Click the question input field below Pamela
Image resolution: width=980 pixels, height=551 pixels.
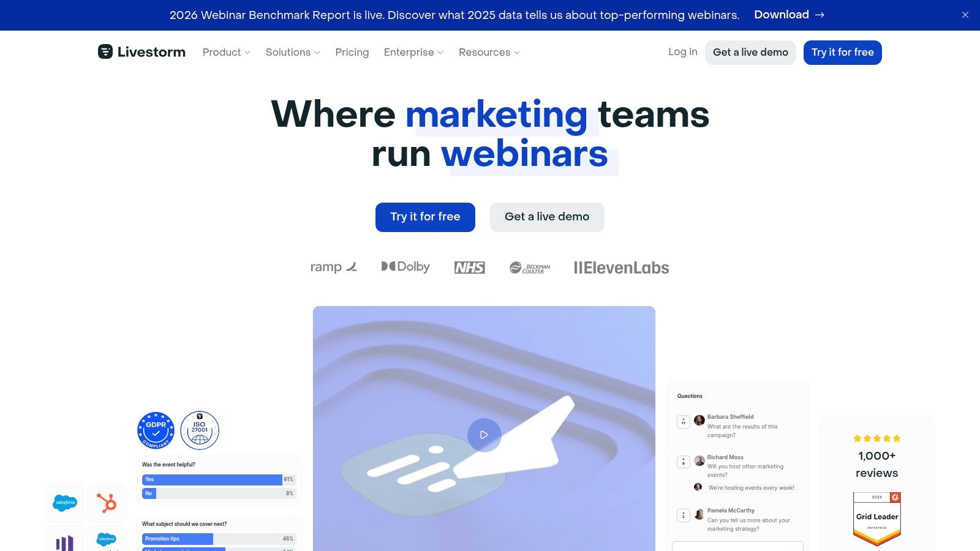(x=737, y=546)
